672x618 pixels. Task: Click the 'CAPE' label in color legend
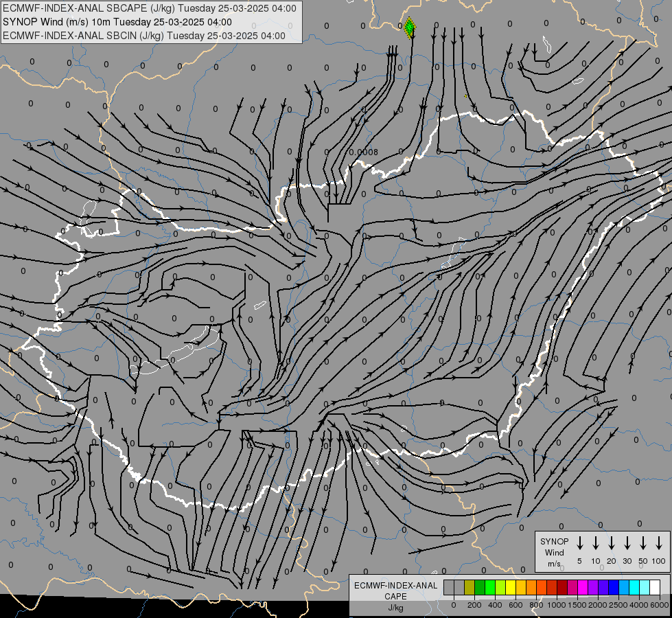click(x=395, y=597)
